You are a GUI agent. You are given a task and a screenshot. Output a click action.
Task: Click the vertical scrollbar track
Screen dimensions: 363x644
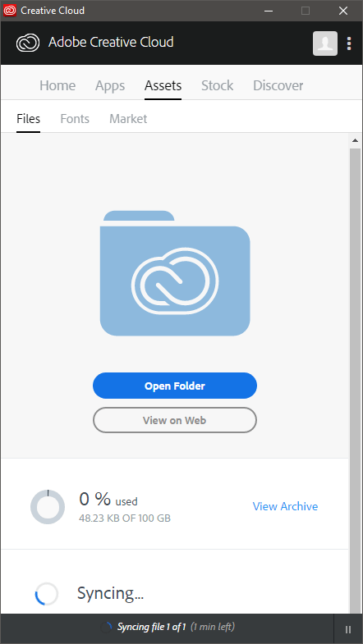point(355,380)
